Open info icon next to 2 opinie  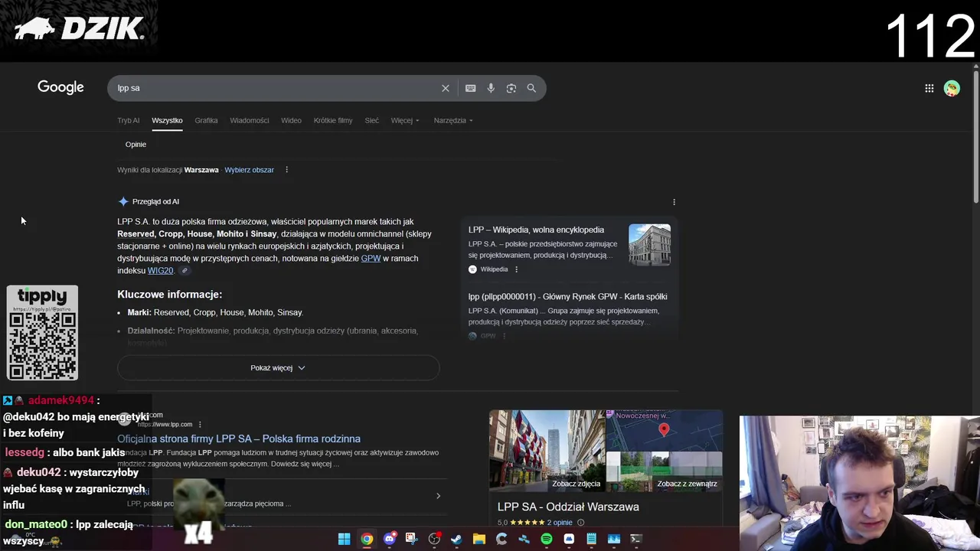pyautogui.click(x=580, y=523)
